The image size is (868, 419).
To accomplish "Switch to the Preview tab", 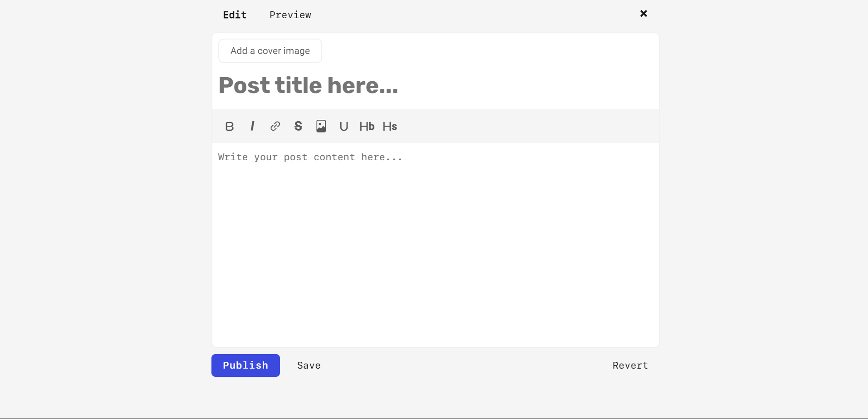I will point(290,15).
